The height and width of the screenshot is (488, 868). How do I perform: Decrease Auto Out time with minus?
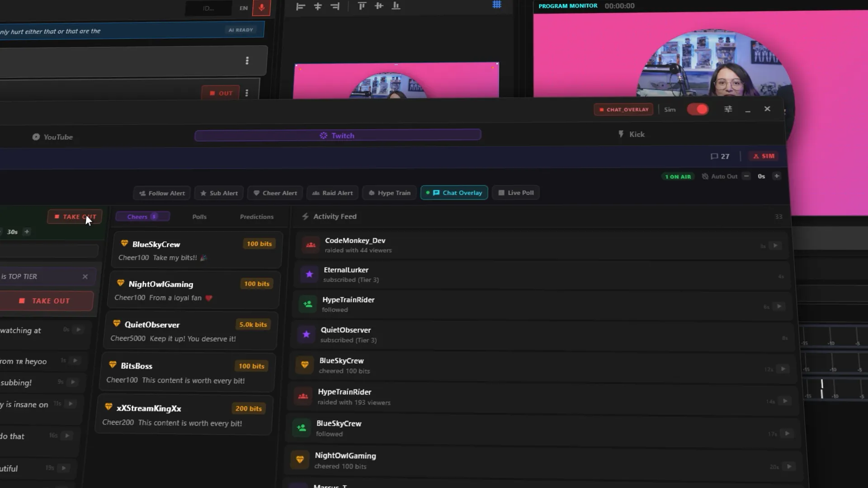[x=747, y=176]
